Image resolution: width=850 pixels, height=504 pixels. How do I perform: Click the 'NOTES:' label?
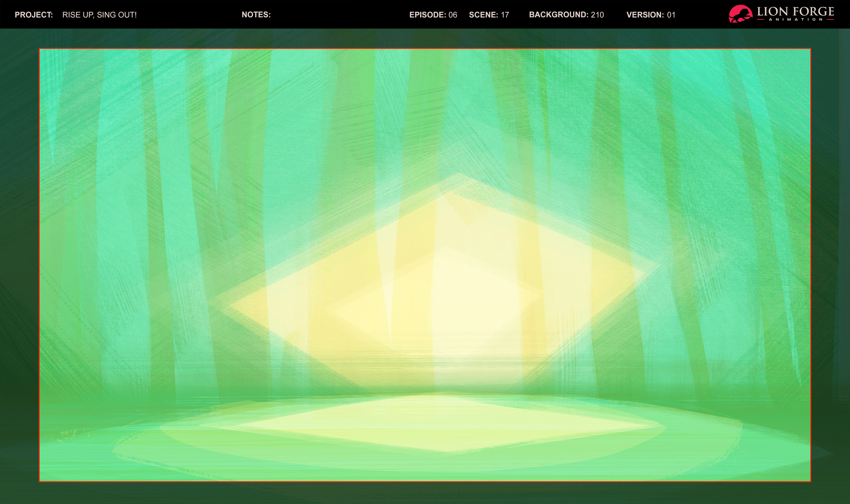click(x=256, y=15)
